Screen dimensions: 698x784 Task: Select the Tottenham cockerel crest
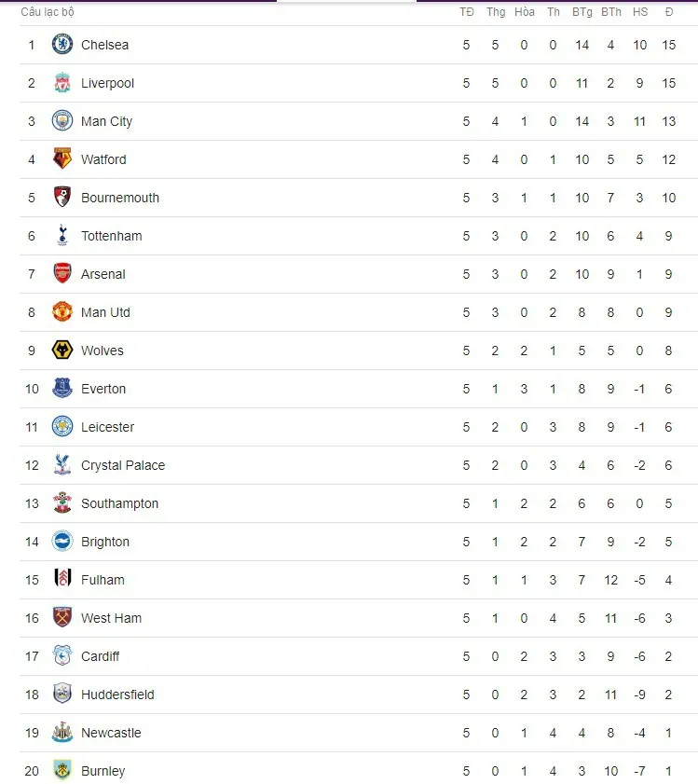(62, 236)
